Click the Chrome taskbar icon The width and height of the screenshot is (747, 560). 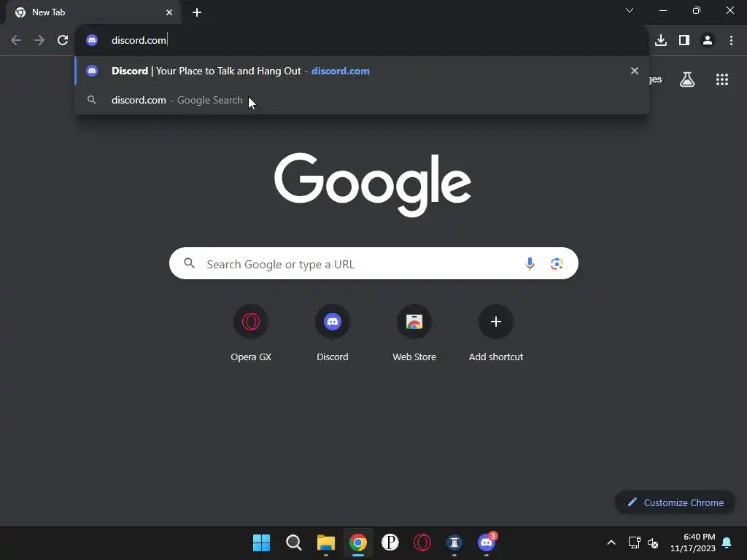click(x=357, y=542)
